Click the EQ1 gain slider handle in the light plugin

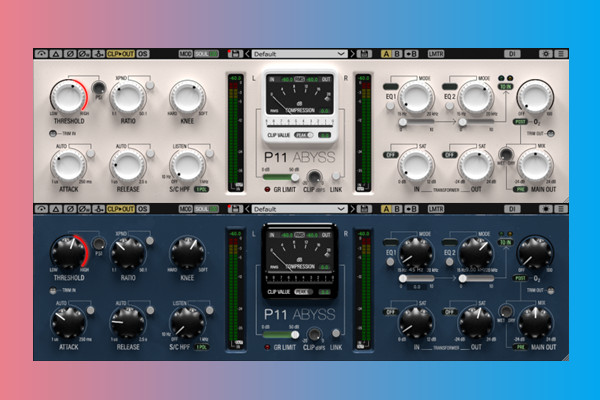(403, 122)
